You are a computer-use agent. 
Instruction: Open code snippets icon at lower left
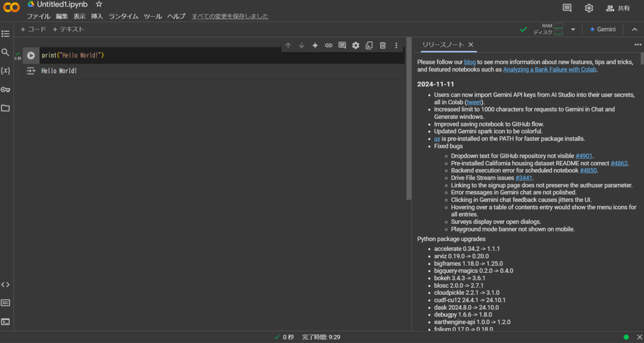click(x=5, y=285)
